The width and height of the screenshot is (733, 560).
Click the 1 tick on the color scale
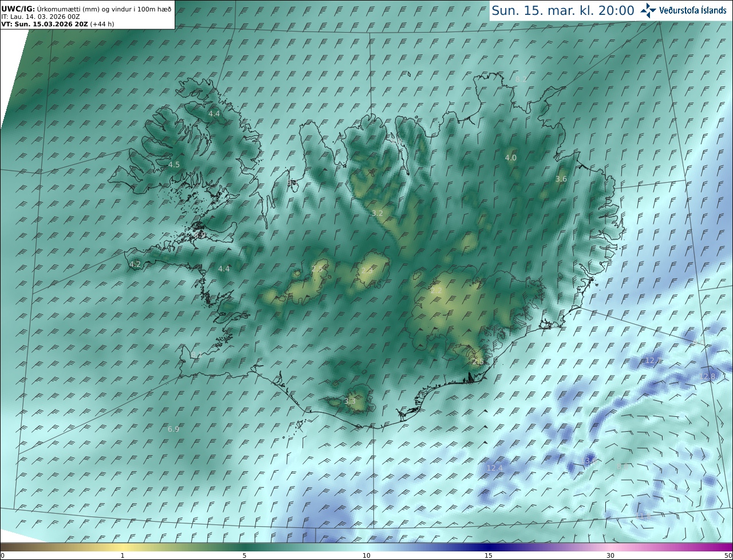point(123,555)
